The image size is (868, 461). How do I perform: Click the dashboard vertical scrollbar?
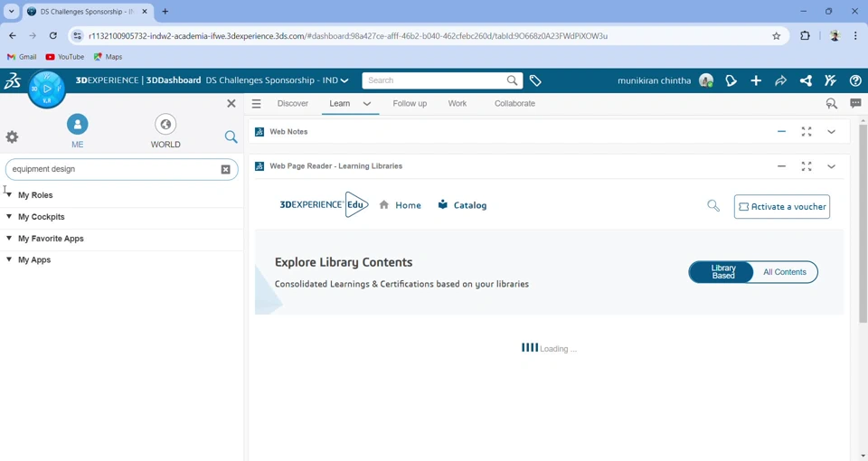pos(863,223)
